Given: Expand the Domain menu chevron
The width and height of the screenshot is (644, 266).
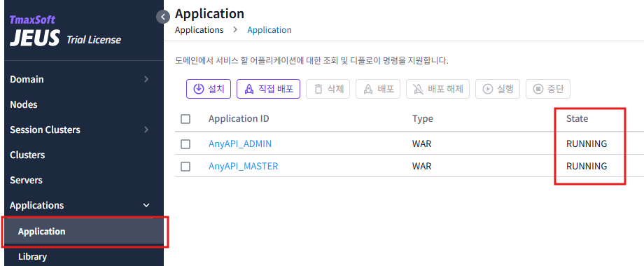Looking at the screenshot, I should [x=146, y=79].
